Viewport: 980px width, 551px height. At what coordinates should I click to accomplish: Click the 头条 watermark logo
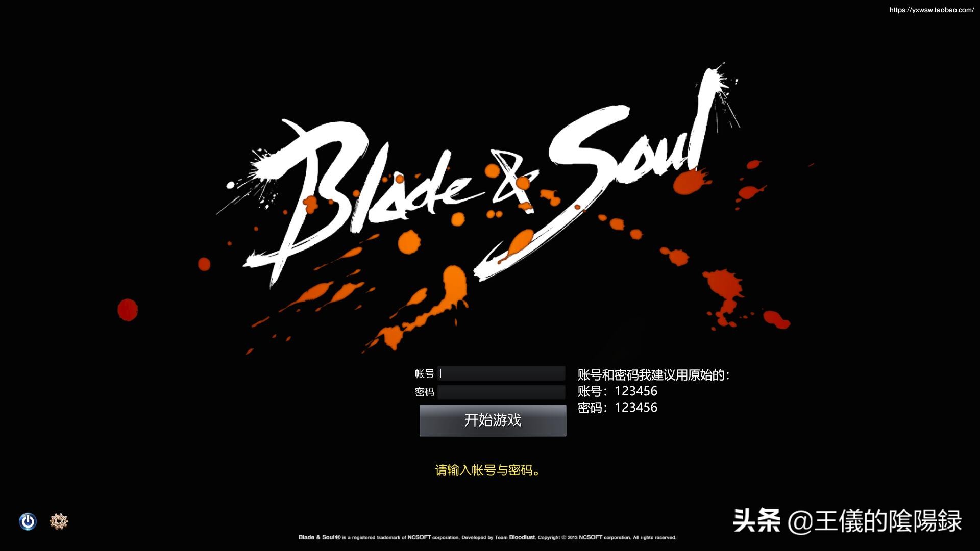tap(757, 521)
